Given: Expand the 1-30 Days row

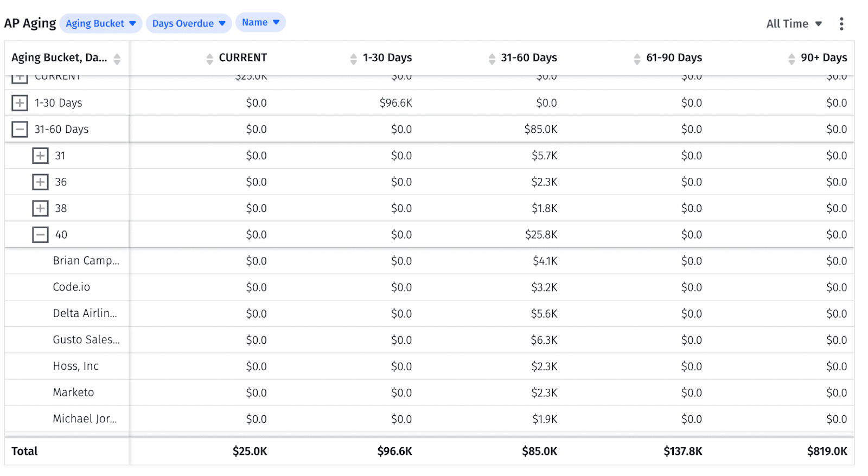Looking at the screenshot, I should point(20,103).
